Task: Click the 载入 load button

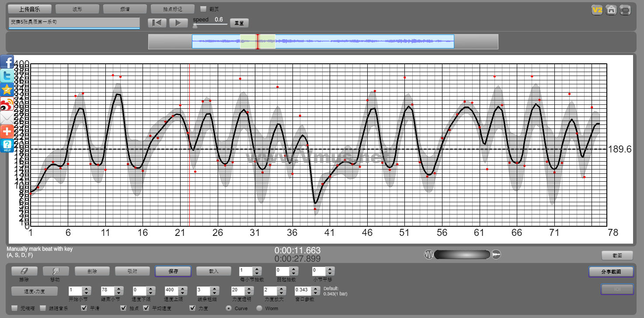Action: (213, 271)
